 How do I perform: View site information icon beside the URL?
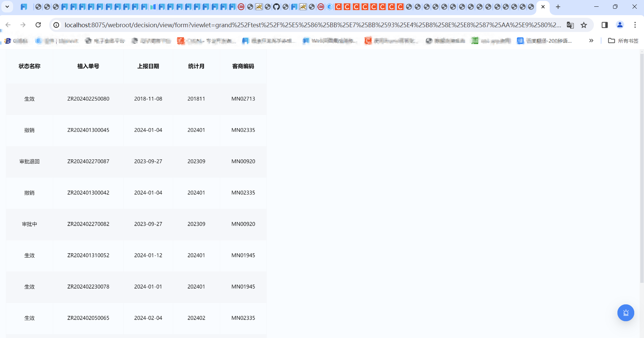tap(56, 25)
